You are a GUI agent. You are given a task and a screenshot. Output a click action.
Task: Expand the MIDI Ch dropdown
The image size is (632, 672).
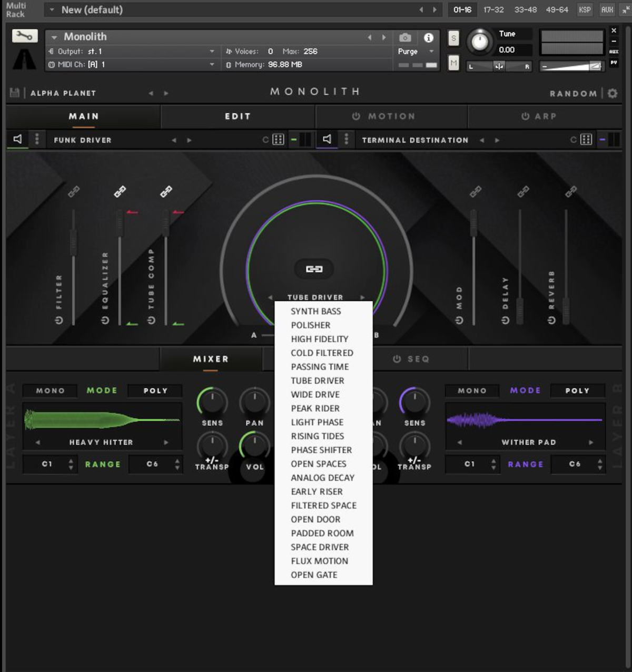click(212, 64)
